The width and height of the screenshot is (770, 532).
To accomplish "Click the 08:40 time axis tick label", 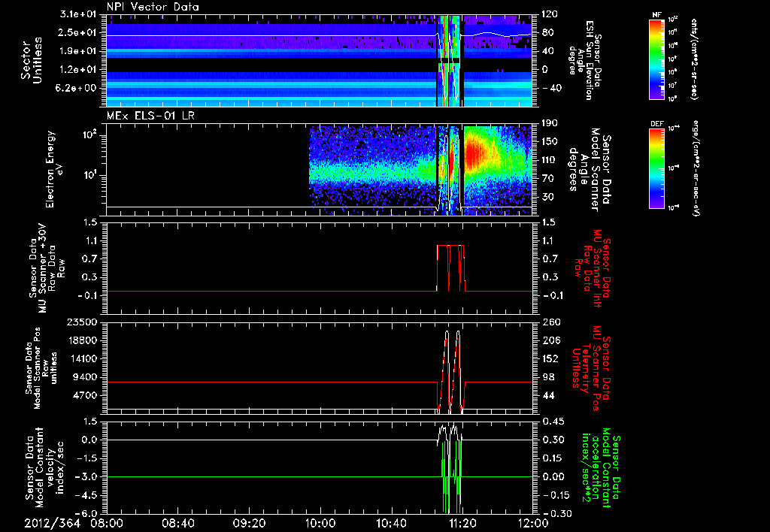I will [178, 523].
